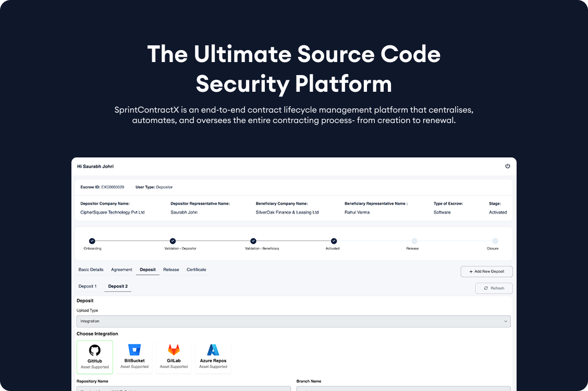Click the Branch Name field
The height and width of the screenshot is (391, 588).
[403, 388]
